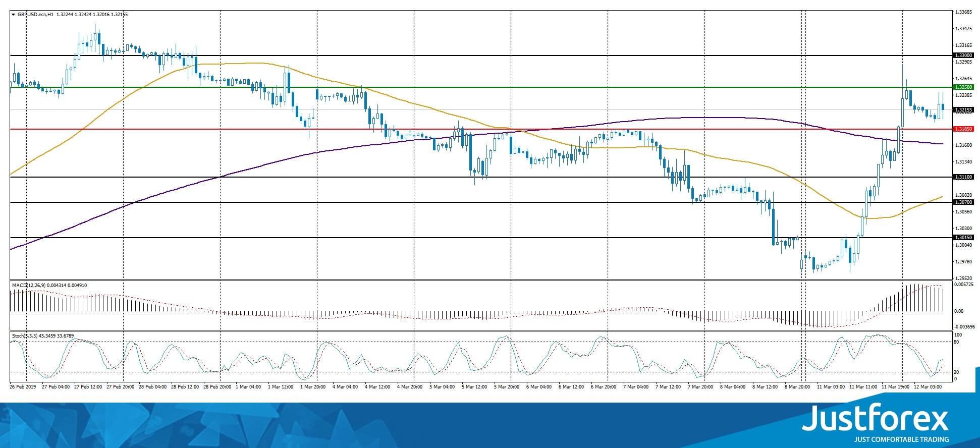Select the 1.30150 level price tag

point(963,237)
